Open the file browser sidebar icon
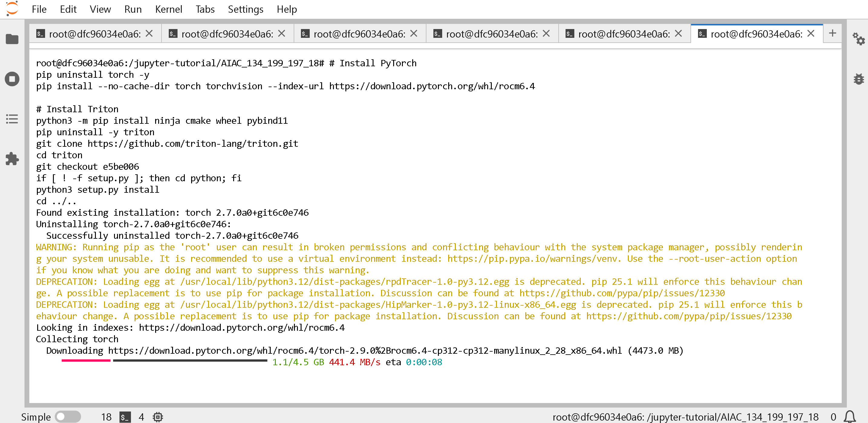Image resolution: width=868 pixels, height=423 pixels. coord(12,39)
